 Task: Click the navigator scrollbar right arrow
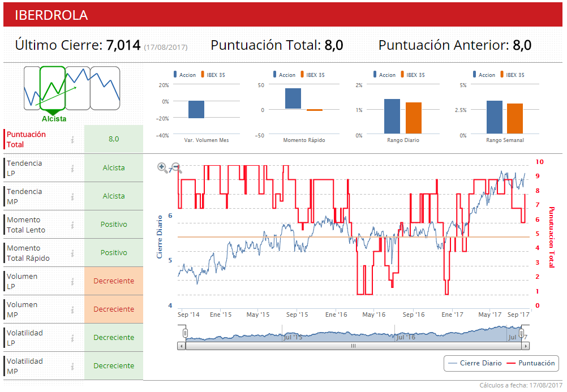click(x=526, y=346)
